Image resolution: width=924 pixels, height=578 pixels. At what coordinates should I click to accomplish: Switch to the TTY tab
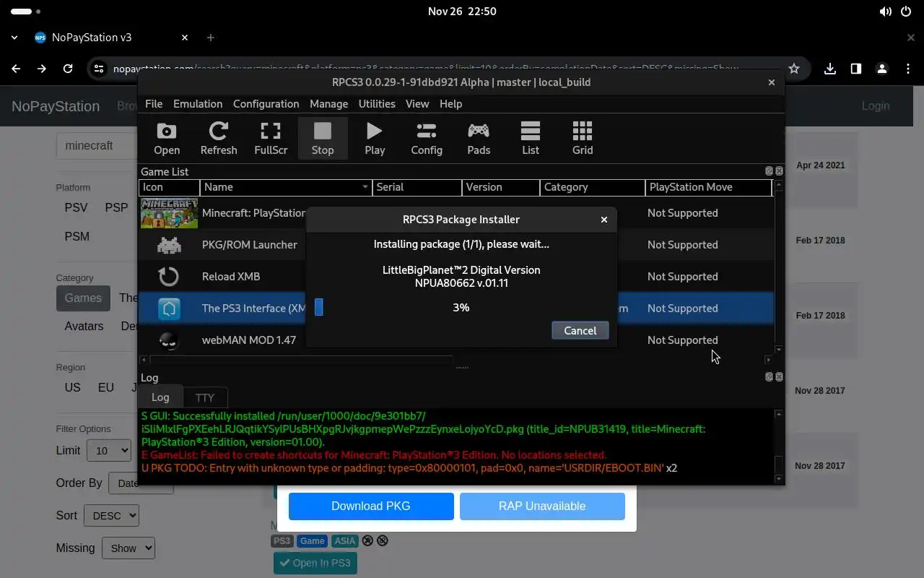point(205,397)
